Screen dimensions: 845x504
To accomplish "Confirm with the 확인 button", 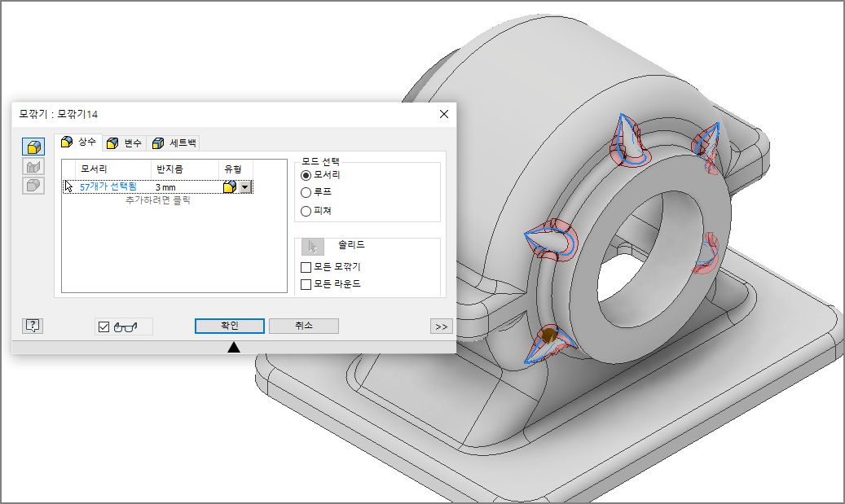I will tap(230, 326).
